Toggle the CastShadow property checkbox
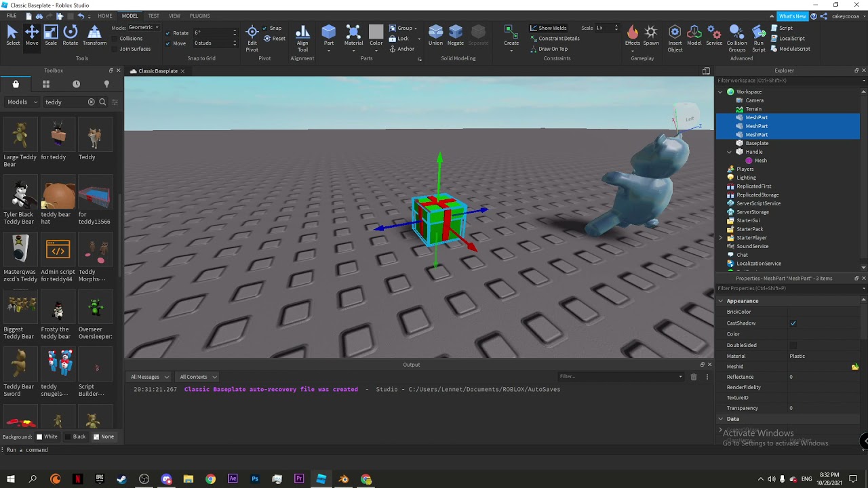Screen dimensions: 868x488 (793, 323)
